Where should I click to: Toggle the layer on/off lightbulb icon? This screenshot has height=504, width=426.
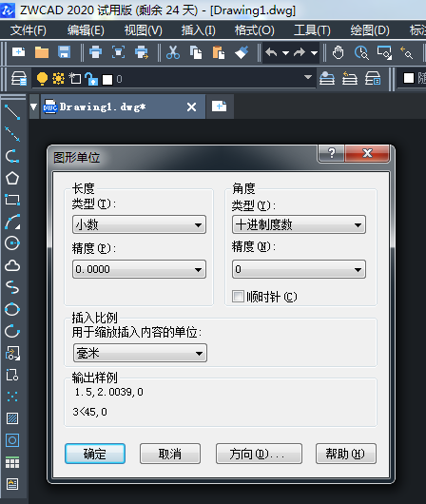[x=42, y=79]
